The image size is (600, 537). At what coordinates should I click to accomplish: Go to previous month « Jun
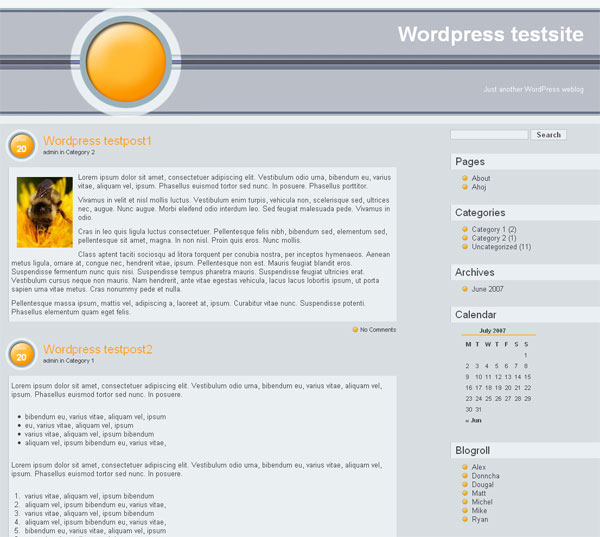473,420
